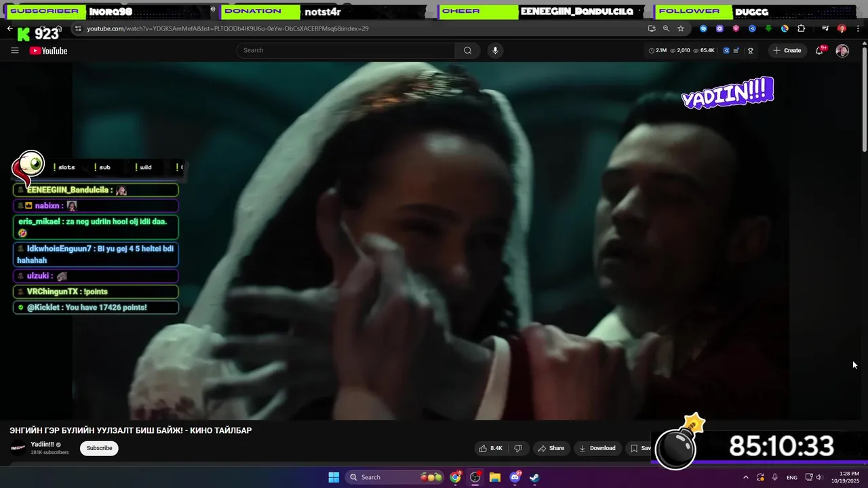Click the 281K subscribers text

point(50,453)
